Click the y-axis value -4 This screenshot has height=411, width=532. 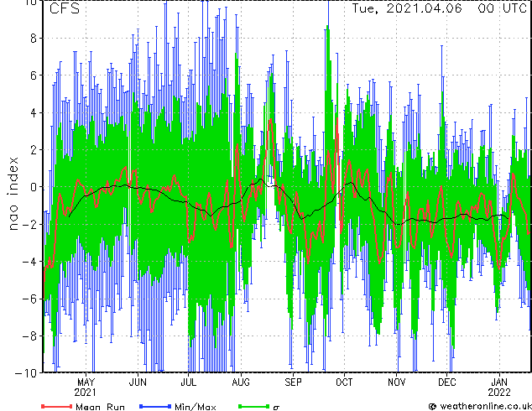pyautogui.click(x=29, y=262)
